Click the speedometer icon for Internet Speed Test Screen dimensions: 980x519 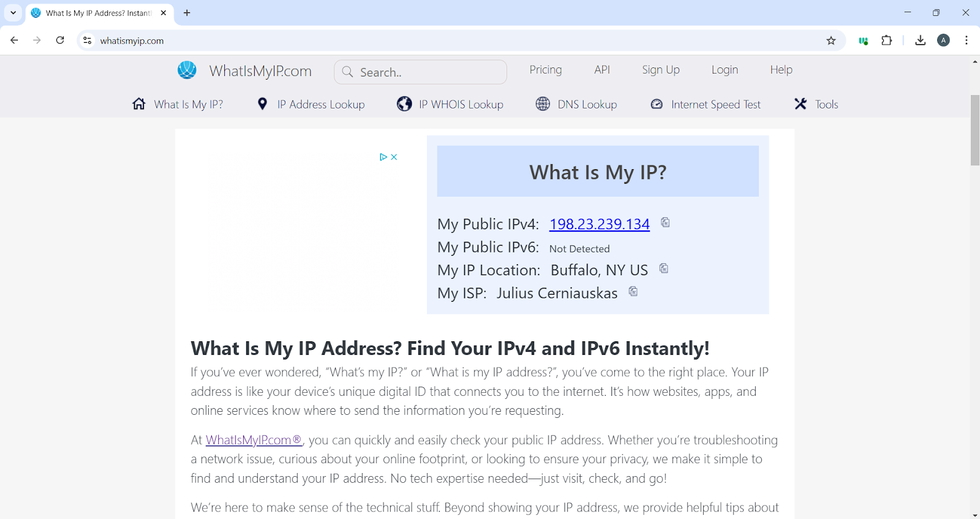657,104
